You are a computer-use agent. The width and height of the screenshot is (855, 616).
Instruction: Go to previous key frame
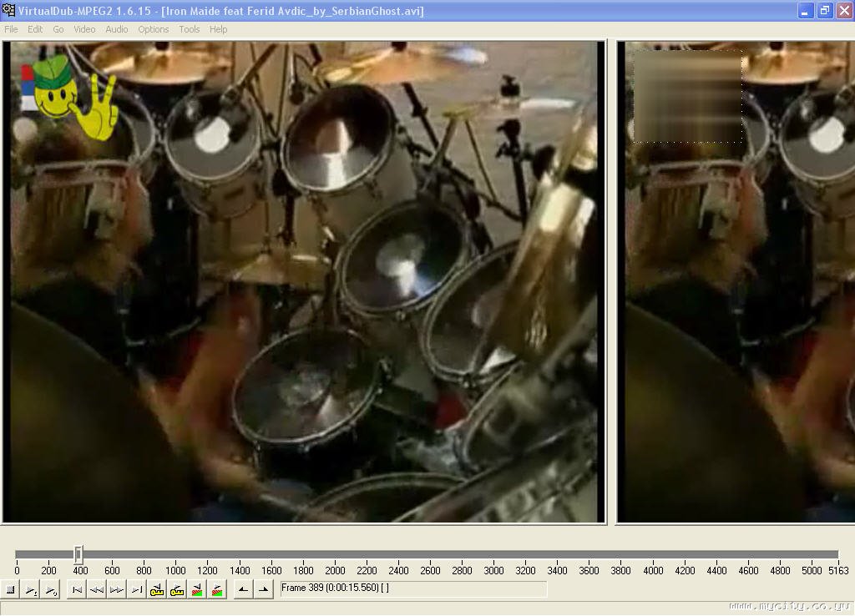pyautogui.click(x=157, y=590)
